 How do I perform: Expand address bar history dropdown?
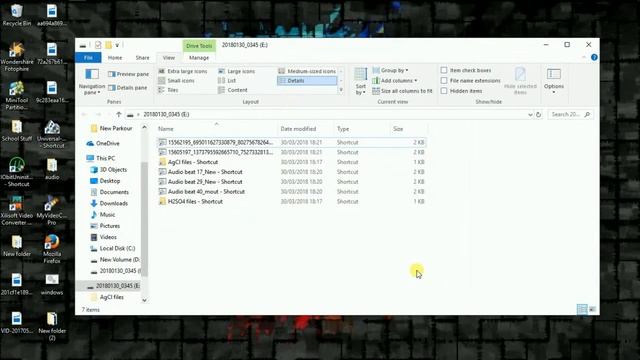(530, 115)
